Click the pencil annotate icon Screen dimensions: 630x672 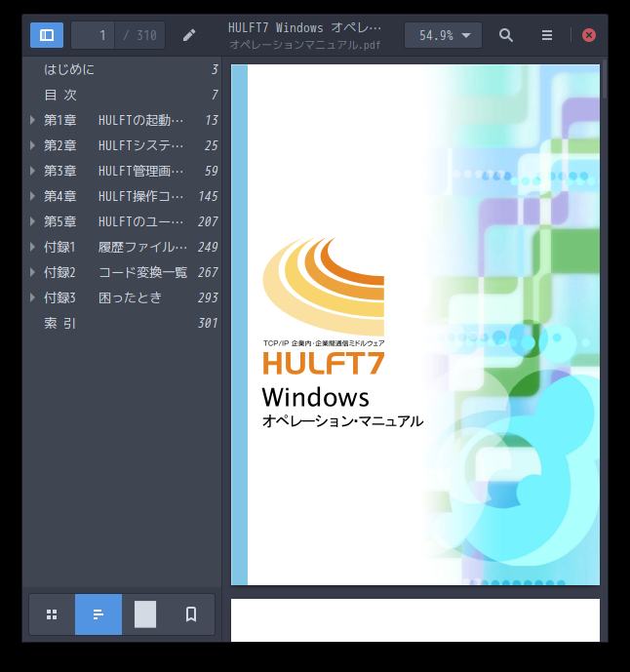point(189,35)
